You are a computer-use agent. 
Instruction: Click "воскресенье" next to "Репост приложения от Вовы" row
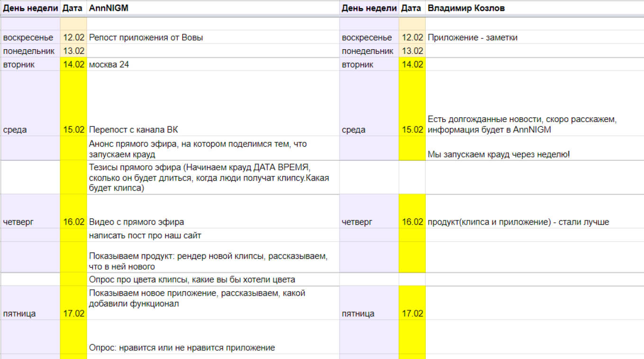(30, 37)
